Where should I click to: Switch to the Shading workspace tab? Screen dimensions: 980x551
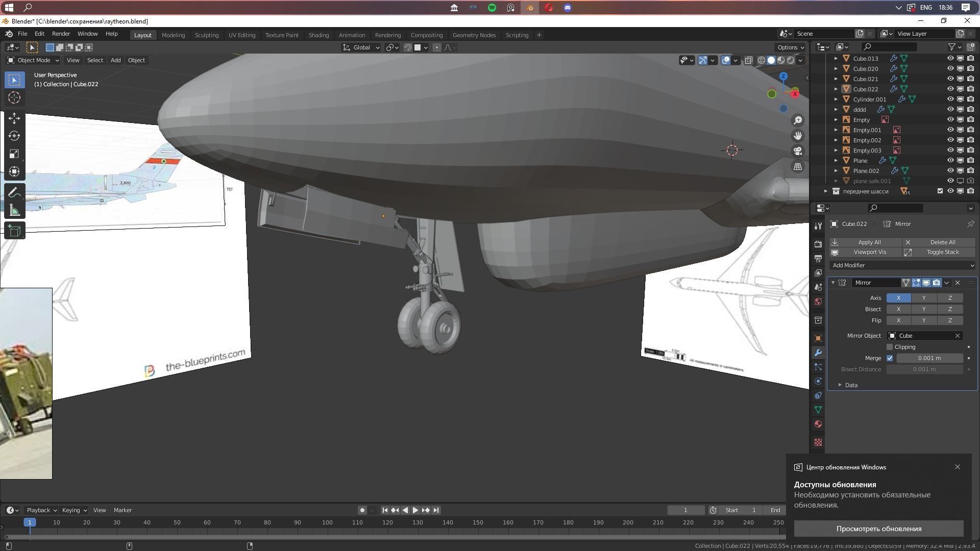(318, 35)
